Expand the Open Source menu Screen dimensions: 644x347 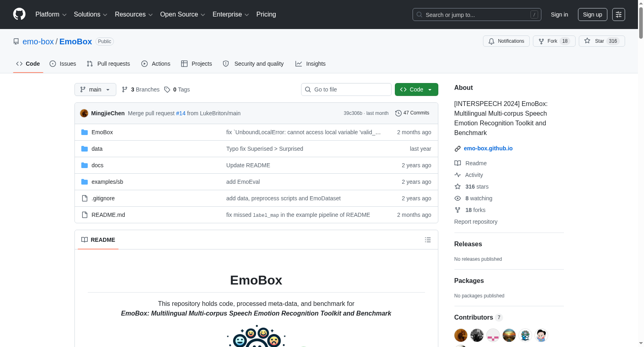tap(183, 15)
